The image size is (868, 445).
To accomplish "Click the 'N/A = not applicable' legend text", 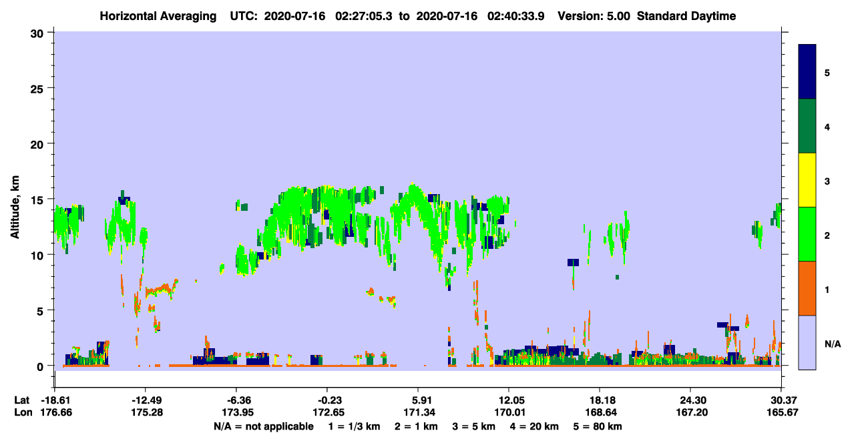I will point(263,426).
